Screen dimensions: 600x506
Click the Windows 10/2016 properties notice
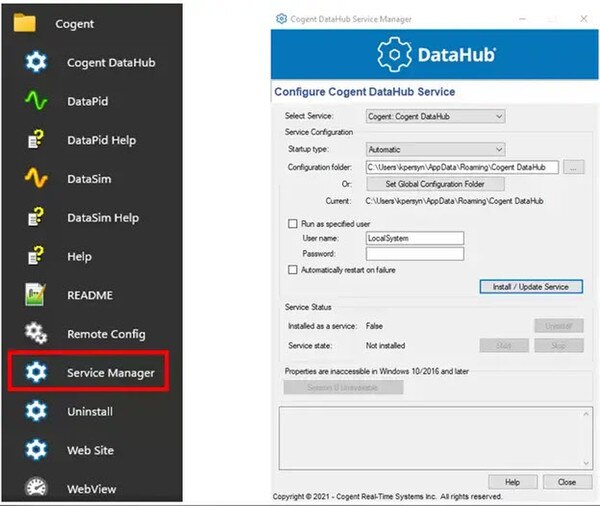(377, 371)
